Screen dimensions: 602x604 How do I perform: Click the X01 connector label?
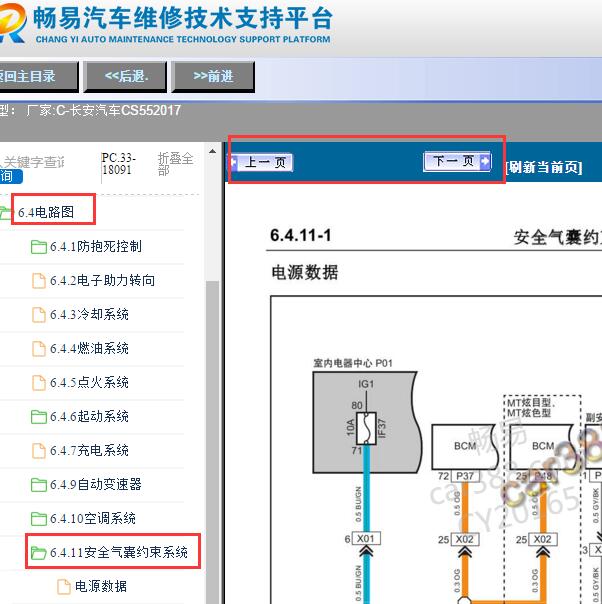tap(366, 539)
